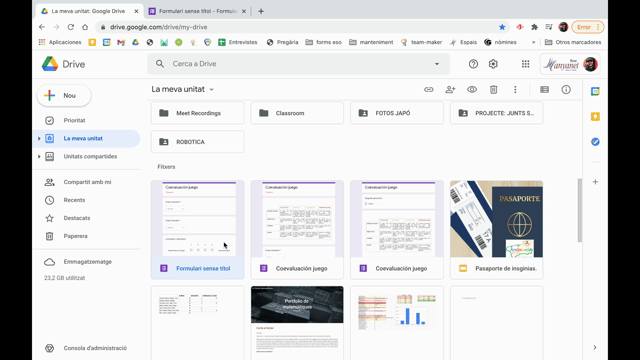Image resolution: width=640 pixels, height=360 pixels.
Task: Click the search magnifier icon
Action: pos(160,64)
